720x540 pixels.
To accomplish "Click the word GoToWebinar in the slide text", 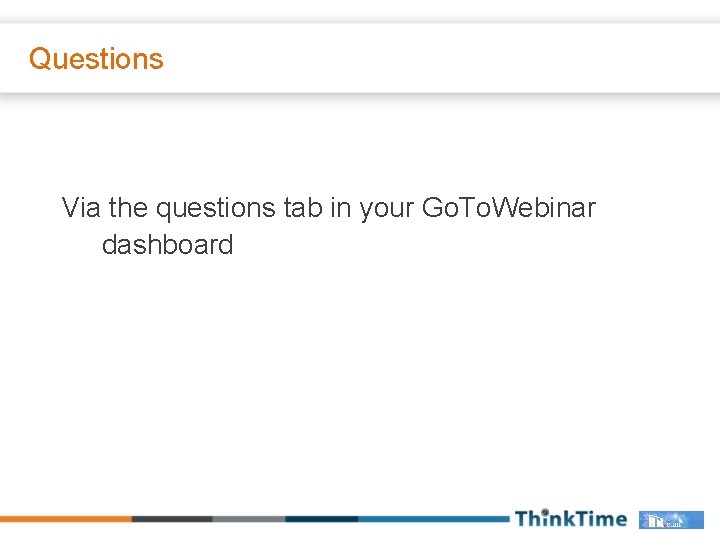I will [x=509, y=207].
